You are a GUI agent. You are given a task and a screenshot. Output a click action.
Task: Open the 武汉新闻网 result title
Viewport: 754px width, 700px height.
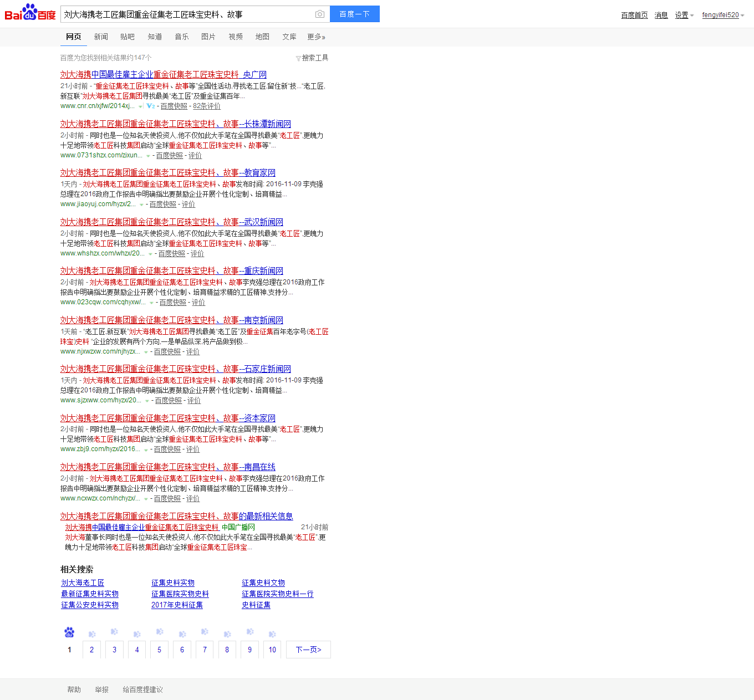coord(172,222)
